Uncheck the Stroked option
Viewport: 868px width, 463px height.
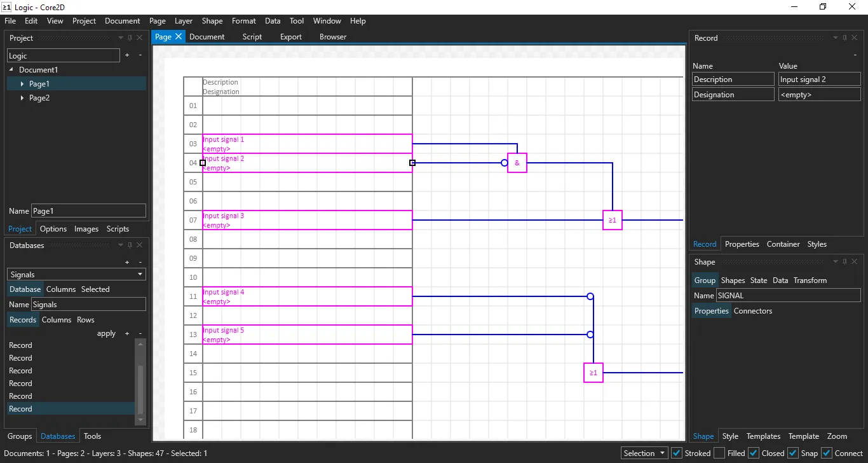[677, 453]
